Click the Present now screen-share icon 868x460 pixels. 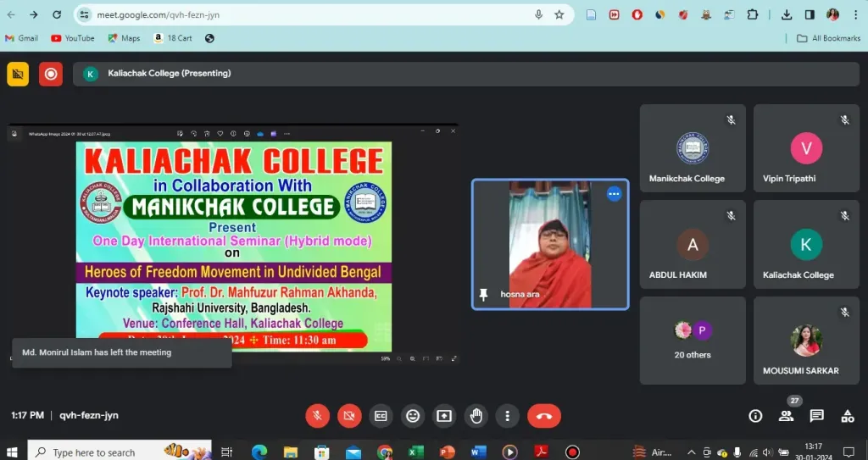pyautogui.click(x=444, y=416)
